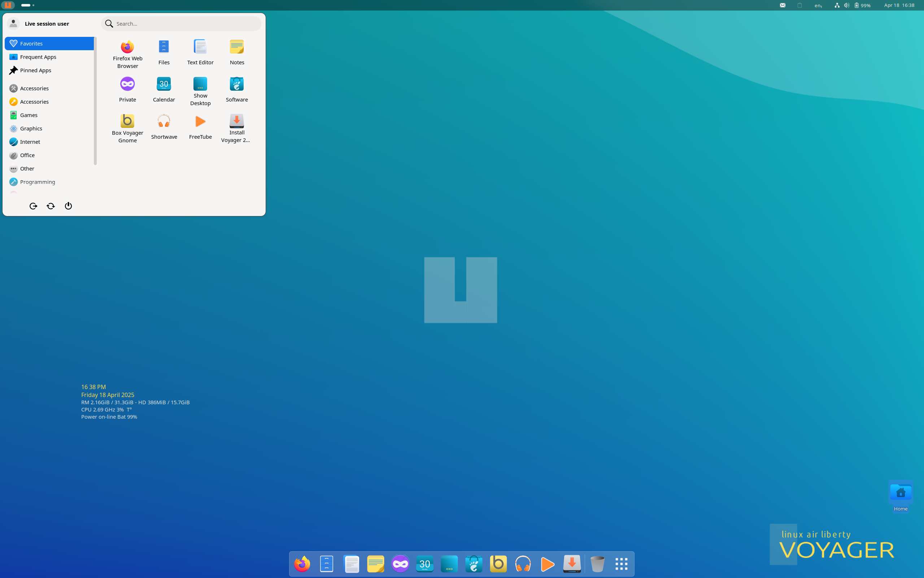This screenshot has height=578, width=924.
Task: Select the Favorites category
Action: coord(49,44)
